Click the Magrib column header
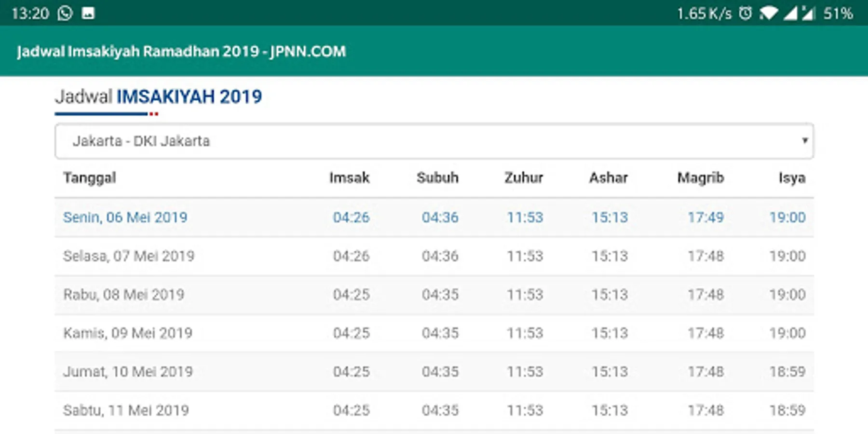868x434 pixels. point(701,178)
